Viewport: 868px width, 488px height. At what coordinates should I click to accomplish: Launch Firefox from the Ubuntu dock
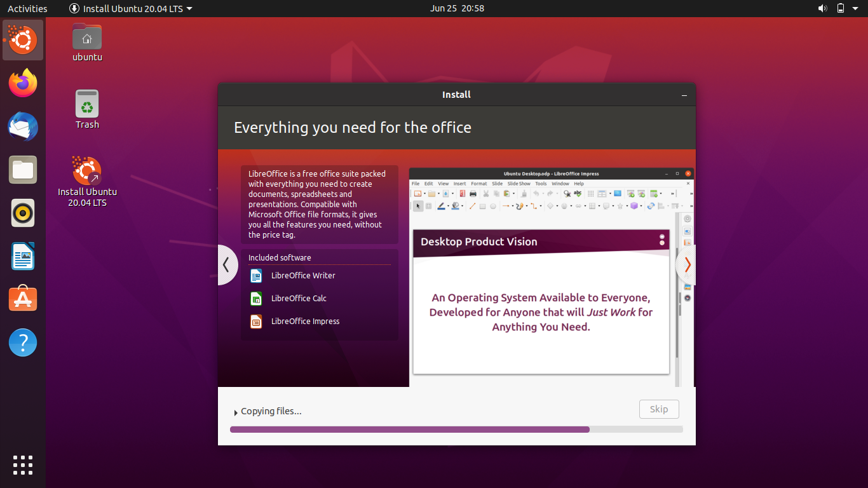22,83
